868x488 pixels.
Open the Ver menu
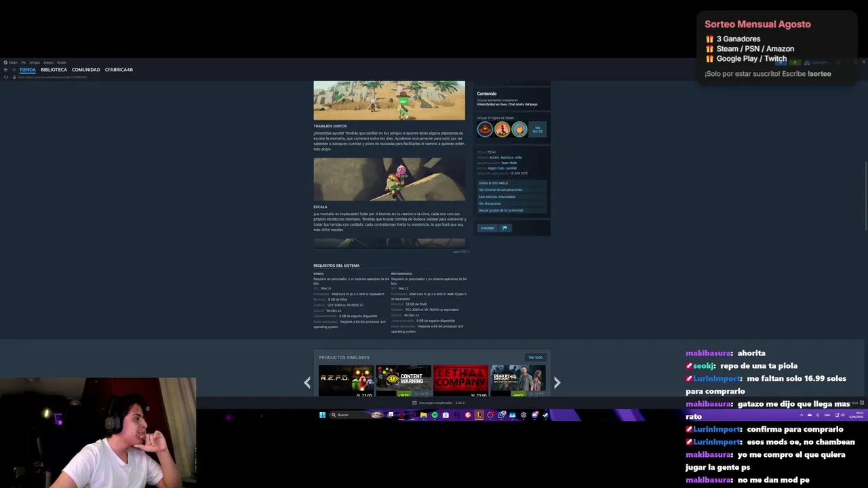[x=23, y=62]
